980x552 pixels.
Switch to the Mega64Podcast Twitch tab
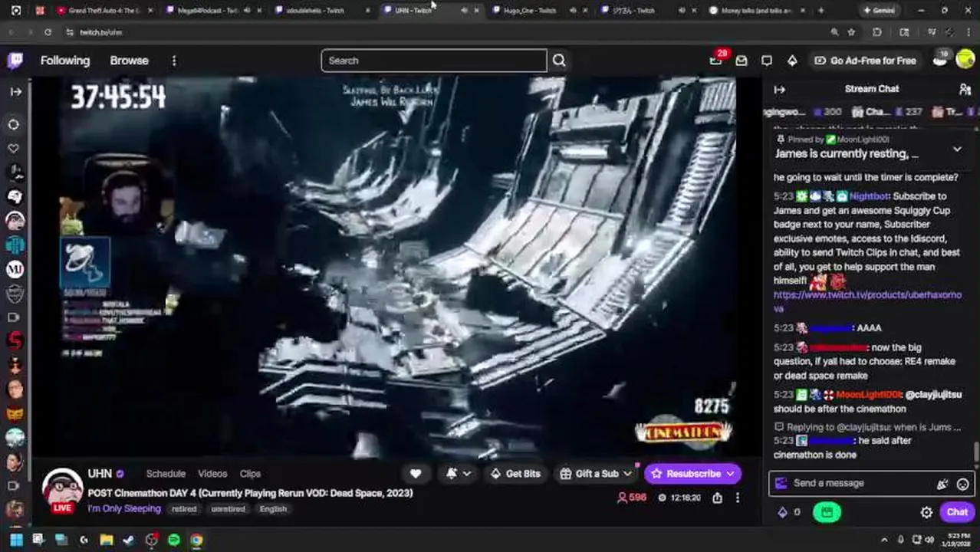[208, 11]
